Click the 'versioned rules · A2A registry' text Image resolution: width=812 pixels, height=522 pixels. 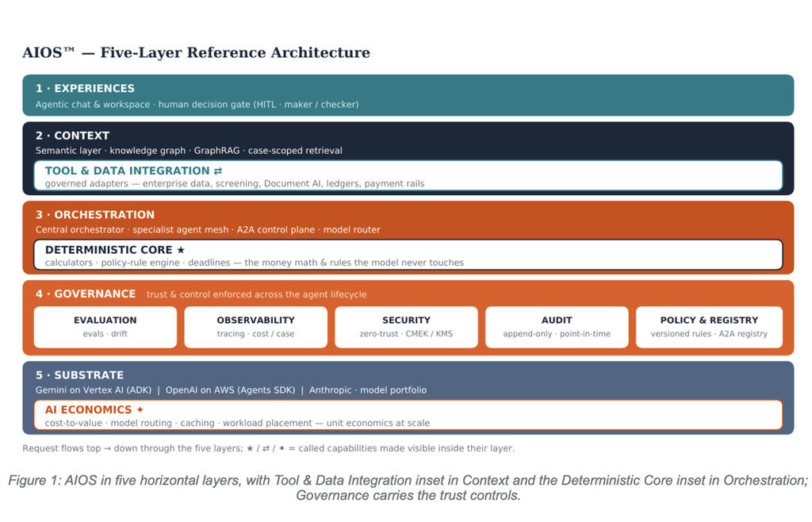coord(709,334)
